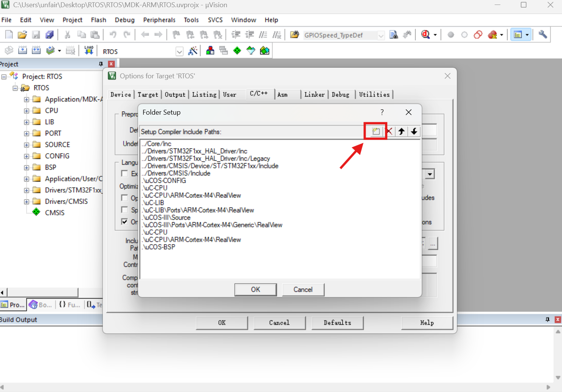Open the Flash menu
Viewport: 562px width, 392px height.
98,20
